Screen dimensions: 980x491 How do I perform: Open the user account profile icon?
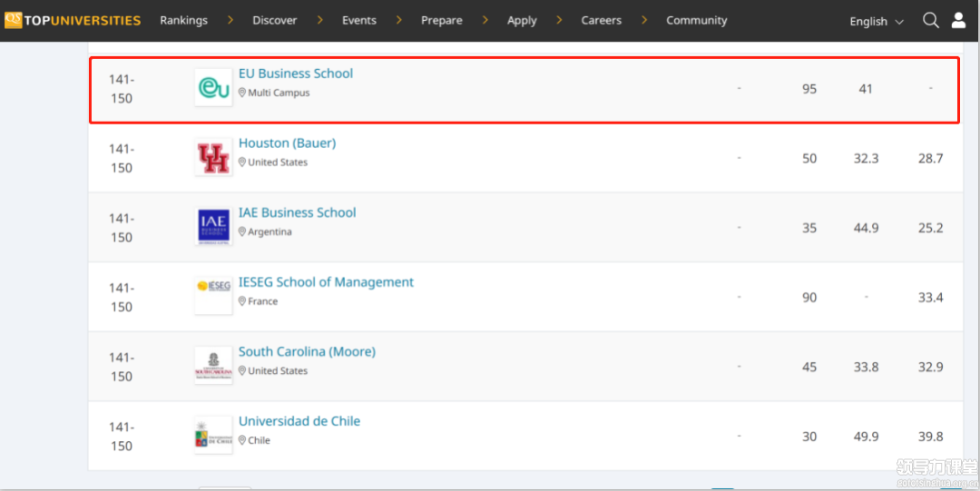[959, 21]
